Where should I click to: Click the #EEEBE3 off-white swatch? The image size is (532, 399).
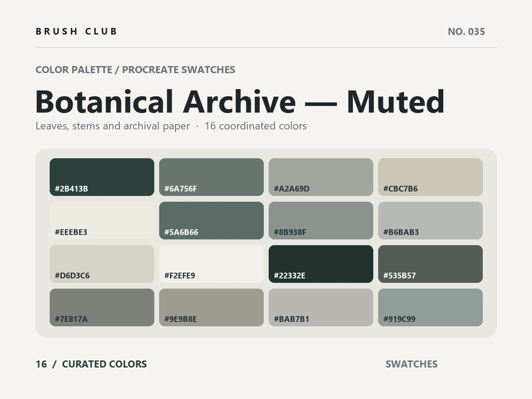pos(102,220)
